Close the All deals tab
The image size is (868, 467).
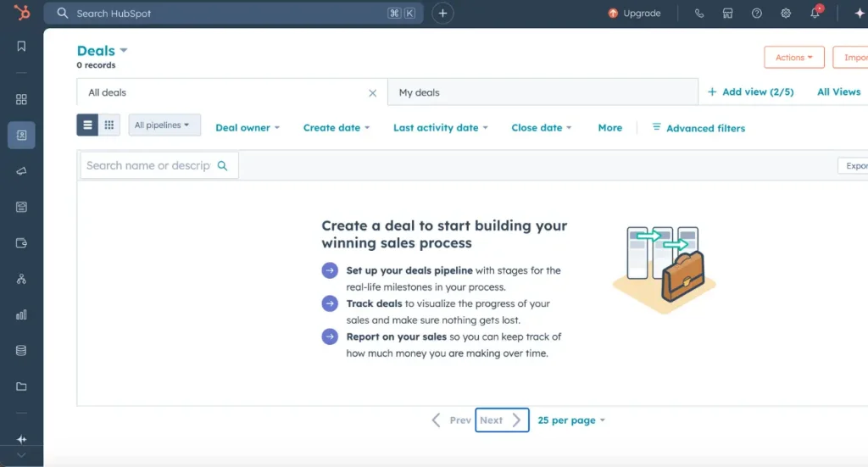click(x=373, y=93)
